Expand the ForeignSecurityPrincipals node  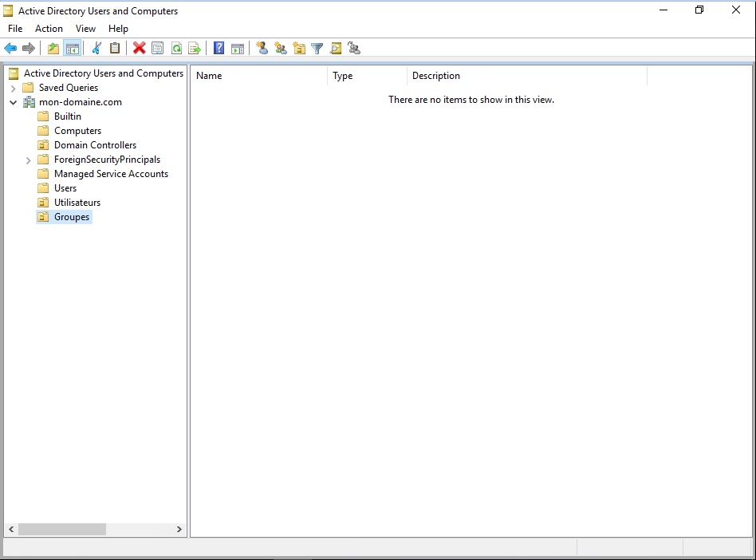click(x=28, y=160)
